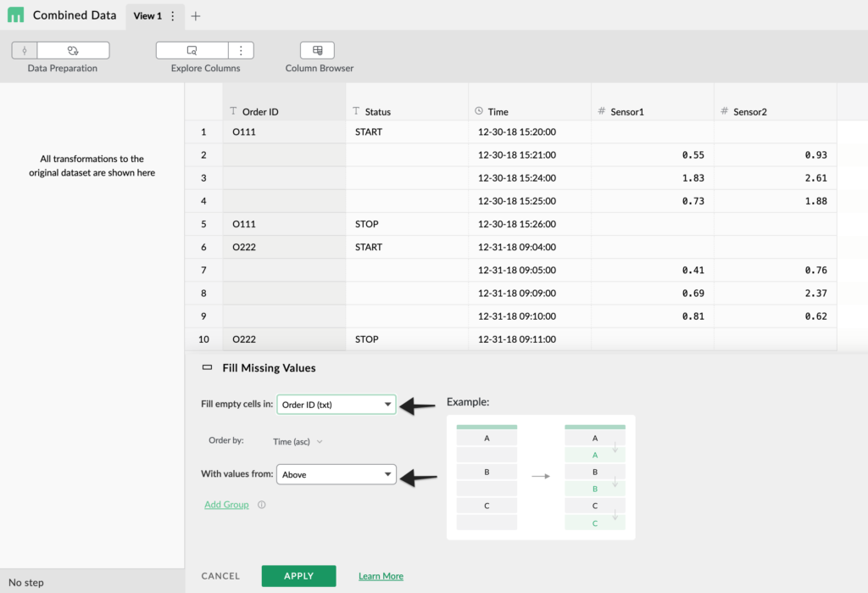Click the START status cell in row 6
This screenshot has height=593, width=868.
pyautogui.click(x=408, y=247)
